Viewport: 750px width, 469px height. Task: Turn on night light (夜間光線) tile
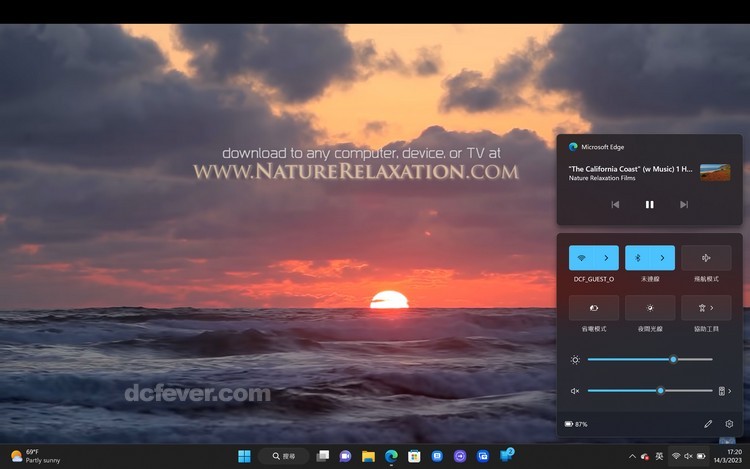(x=650, y=308)
